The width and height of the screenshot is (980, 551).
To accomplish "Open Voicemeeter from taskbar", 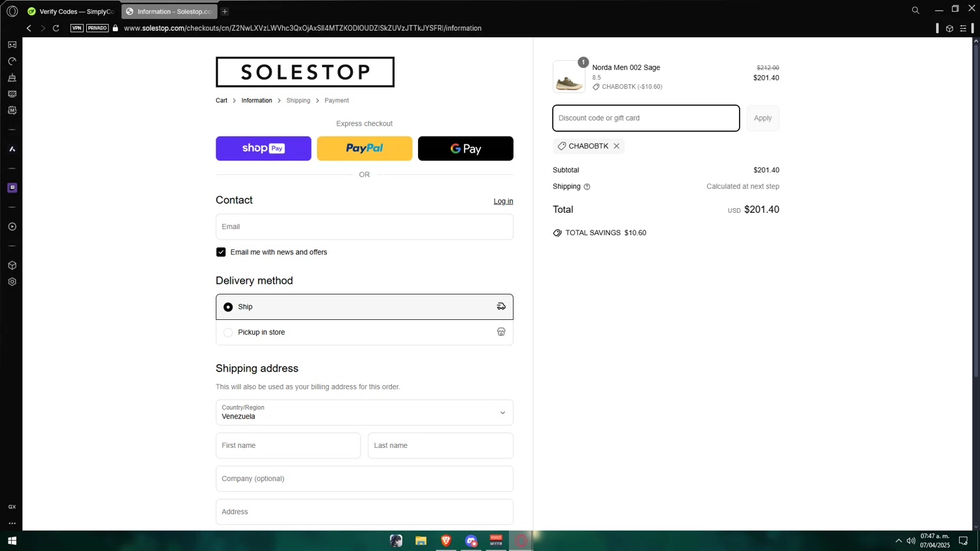I will (496, 541).
